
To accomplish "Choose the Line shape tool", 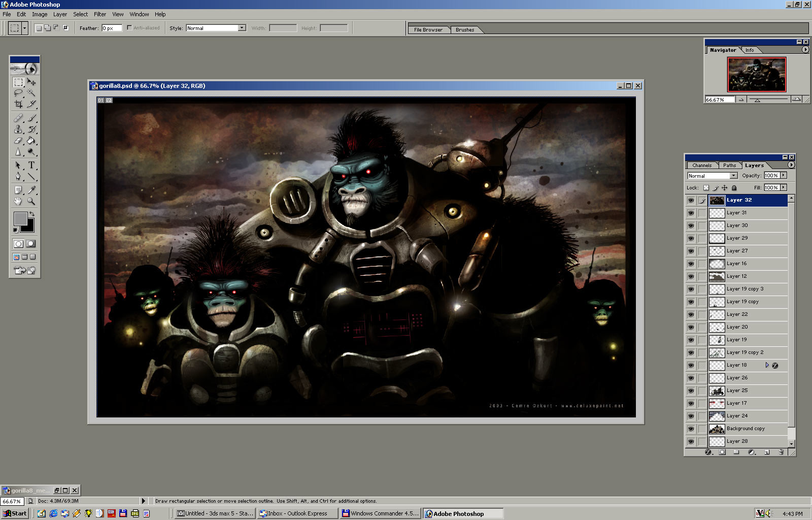I will [x=31, y=177].
